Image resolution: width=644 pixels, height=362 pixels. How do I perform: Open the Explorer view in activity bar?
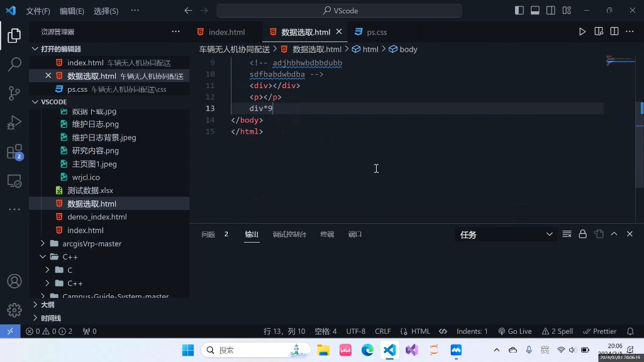14,36
